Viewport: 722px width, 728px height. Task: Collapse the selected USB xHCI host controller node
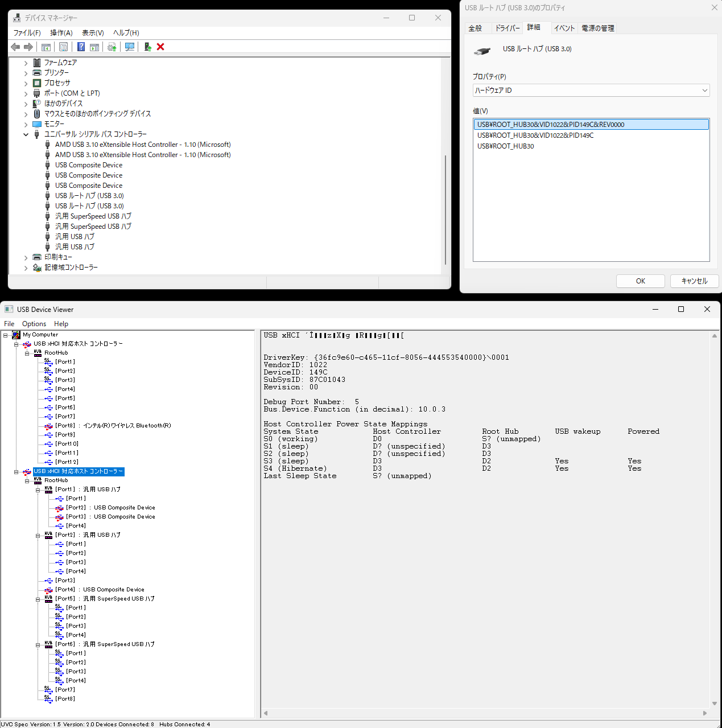[16, 471]
